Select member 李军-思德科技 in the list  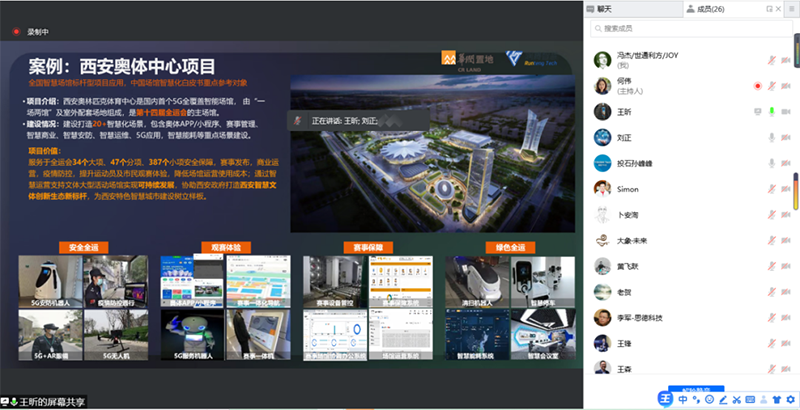(691, 318)
